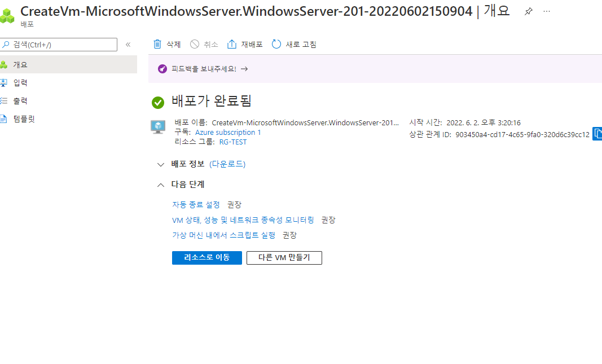Select 개요 in the left menu
Screen dimensions: 602x364
click(68, 64)
